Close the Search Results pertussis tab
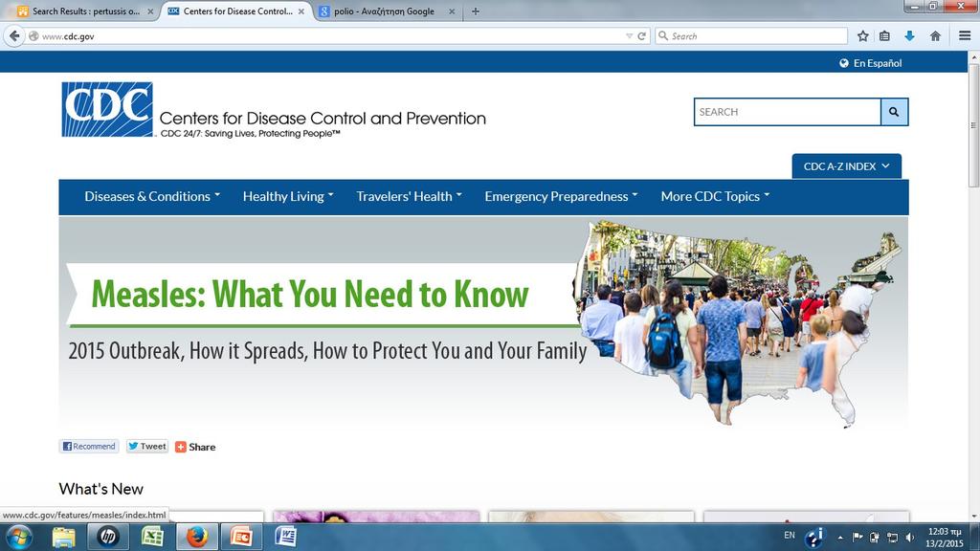The image size is (980, 551). (x=150, y=11)
